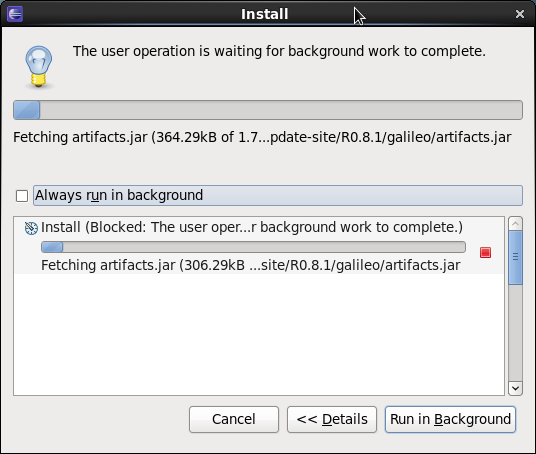Click Run in Background button
The width and height of the screenshot is (536, 454).
coord(450,419)
